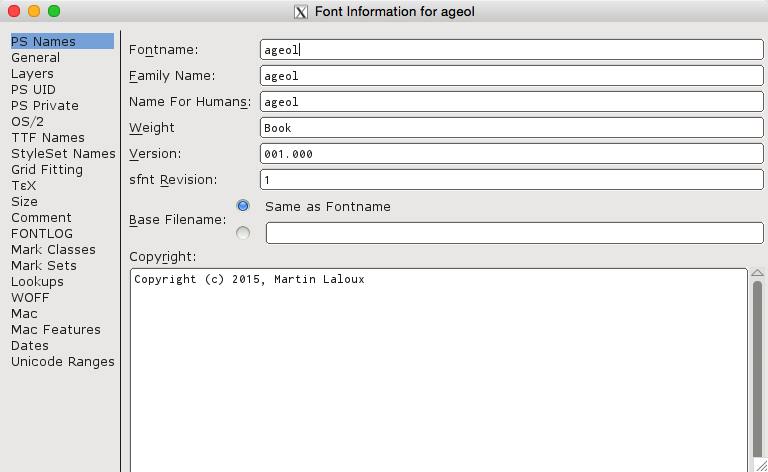Click the empty Base Filename text field
Viewport: 768px width, 472px height.
click(514, 233)
